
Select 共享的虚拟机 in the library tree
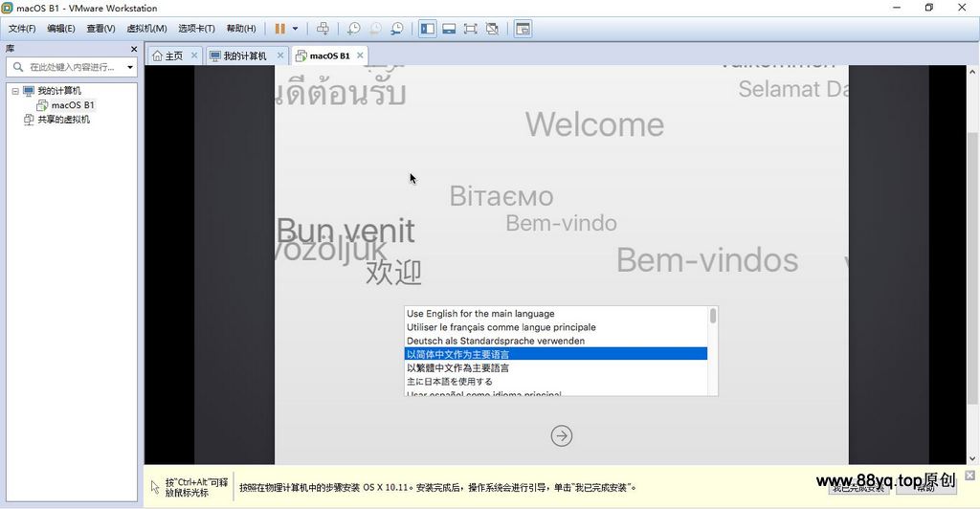tap(63, 120)
